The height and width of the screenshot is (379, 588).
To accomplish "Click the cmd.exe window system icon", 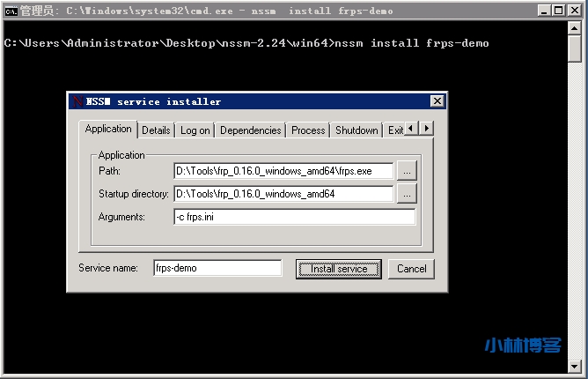I will tap(11, 11).
